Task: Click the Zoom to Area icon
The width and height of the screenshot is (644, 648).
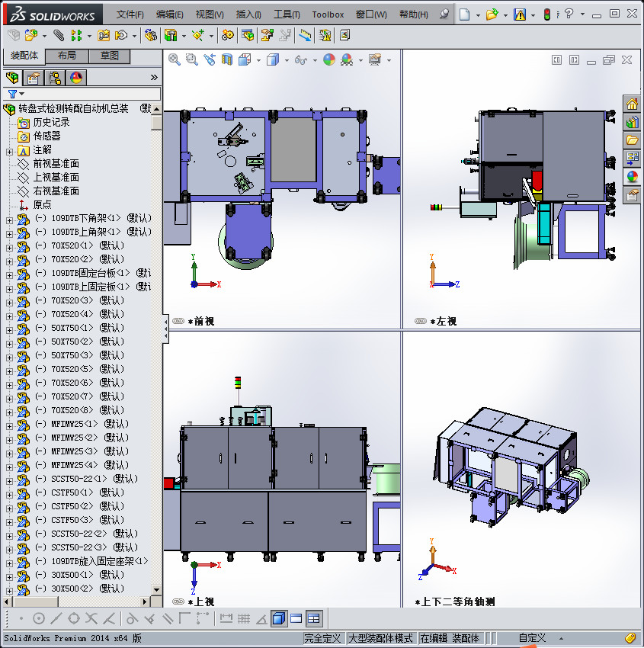Action: 191,60
